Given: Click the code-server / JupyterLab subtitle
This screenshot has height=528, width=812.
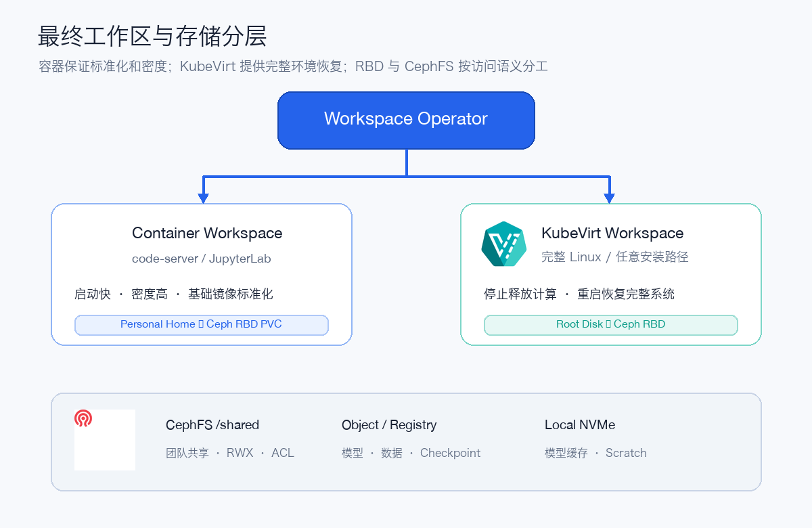Looking at the screenshot, I should click(x=201, y=259).
